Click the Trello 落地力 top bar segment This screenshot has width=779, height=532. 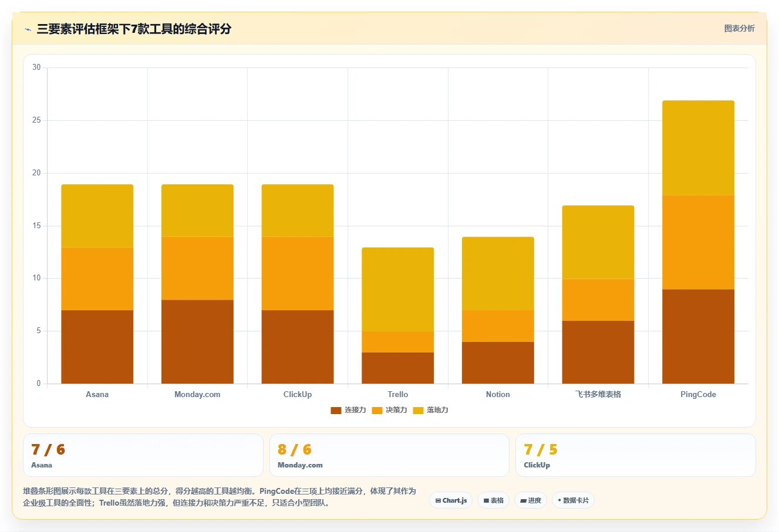pyautogui.click(x=397, y=290)
